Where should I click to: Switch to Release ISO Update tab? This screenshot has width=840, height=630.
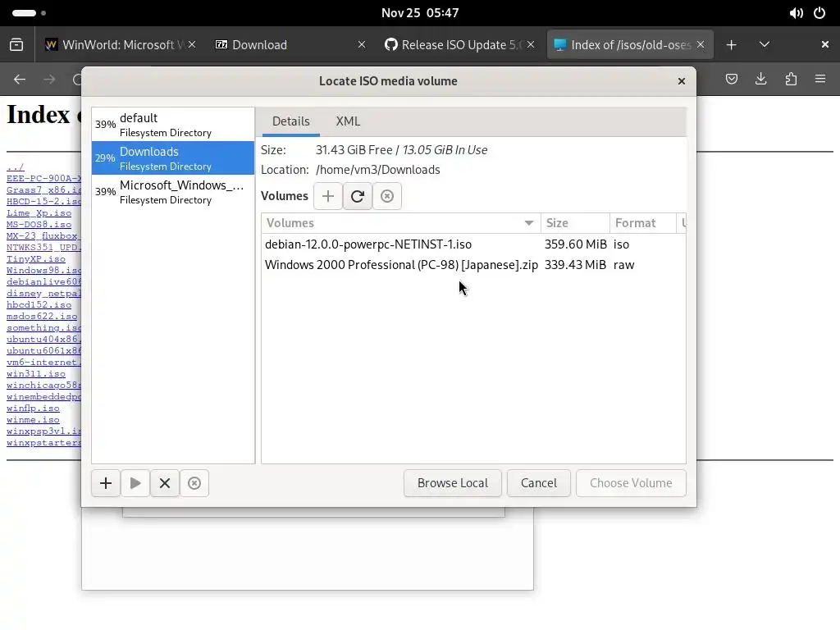(x=460, y=44)
